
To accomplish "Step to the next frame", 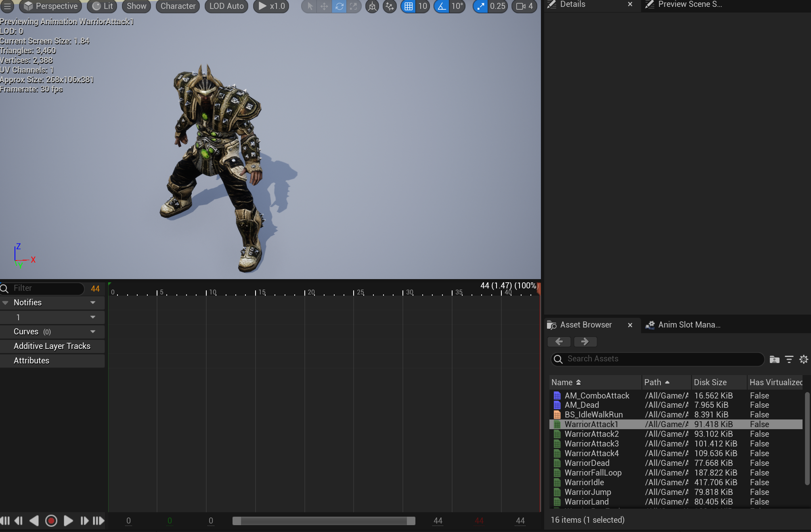I will click(84, 521).
